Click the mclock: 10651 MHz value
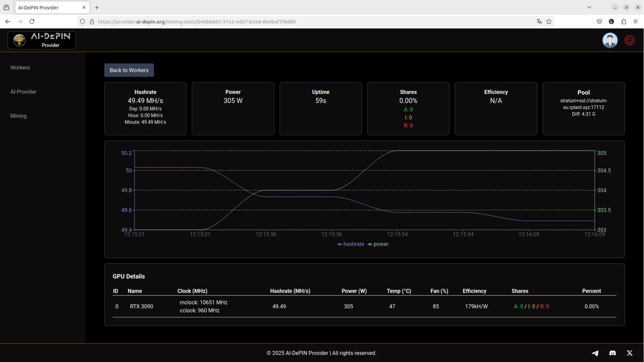Image resolution: width=644 pixels, height=362 pixels. click(x=203, y=302)
